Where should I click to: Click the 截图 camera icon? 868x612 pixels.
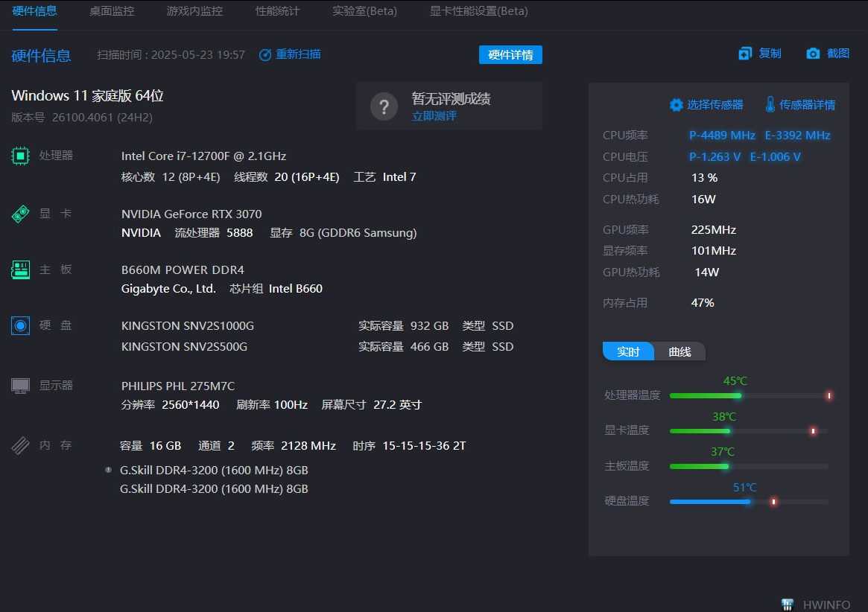click(813, 53)
